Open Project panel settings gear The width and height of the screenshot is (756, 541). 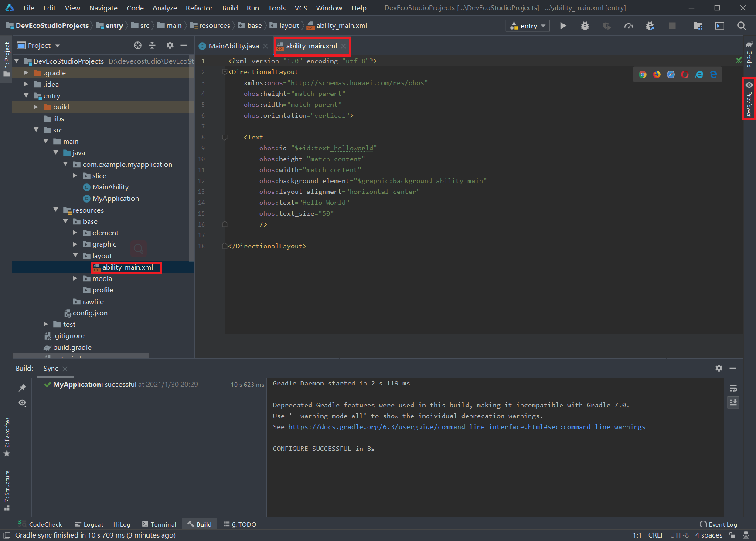[170, 45]
